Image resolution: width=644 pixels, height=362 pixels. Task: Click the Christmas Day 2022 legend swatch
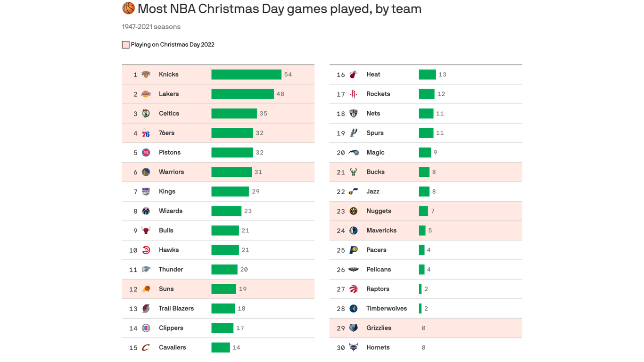pos(125,45)
